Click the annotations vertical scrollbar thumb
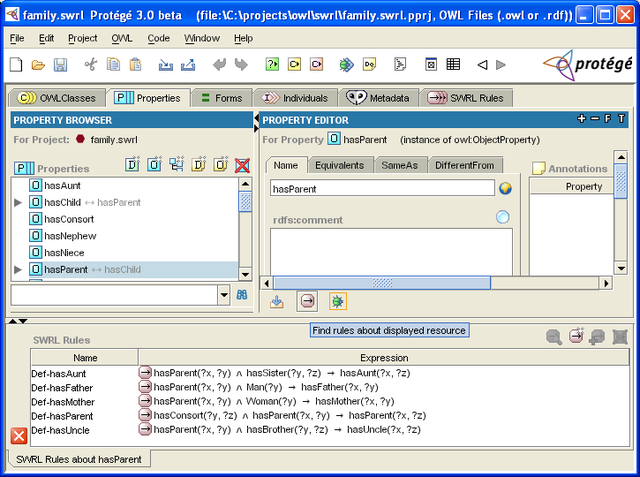Screen dimensions: 640x477 pos(621,181)
